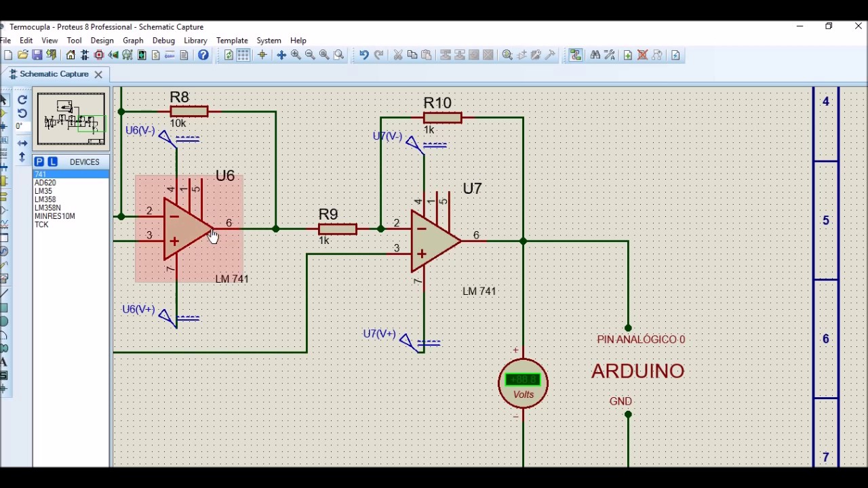Click the PCB Layout chip icon
The height and width of the screenshot is (488, 868).
pos(99,55)
